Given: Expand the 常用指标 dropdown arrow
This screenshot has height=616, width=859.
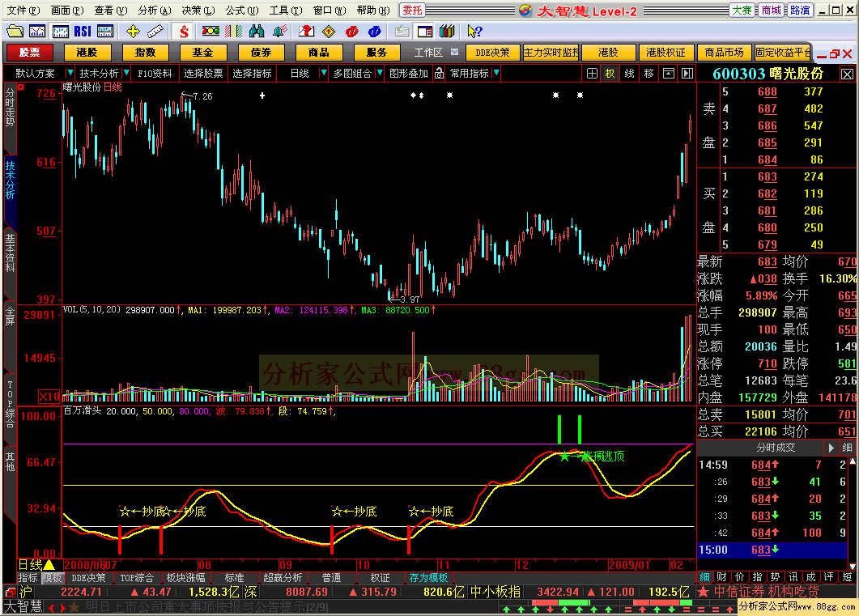Looking at the screenshot, I should [496, 73].
